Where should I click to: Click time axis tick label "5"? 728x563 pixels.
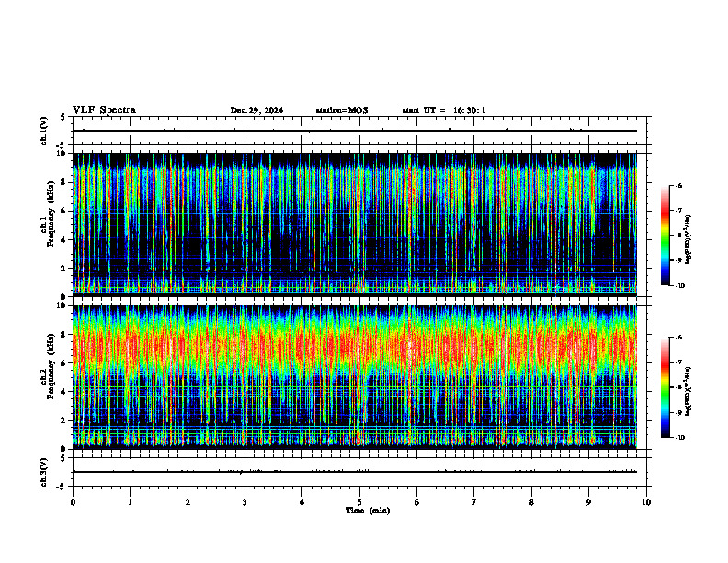pyautogui.click(x=359, y=502)
